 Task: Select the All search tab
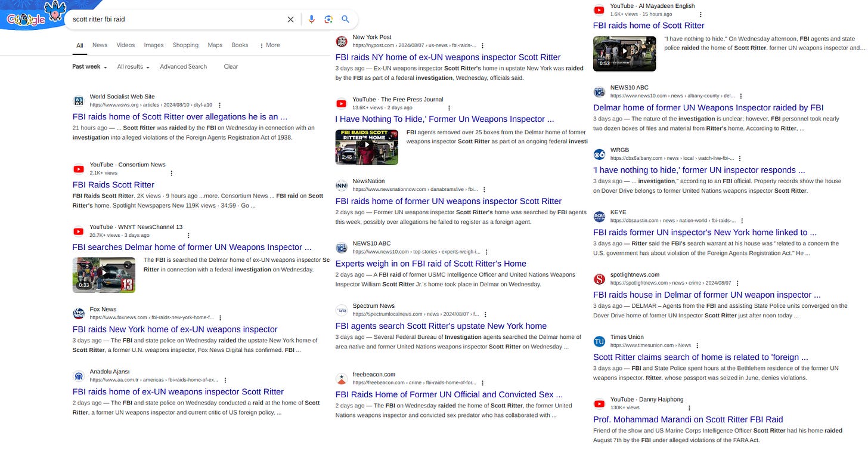coord(79,45)
